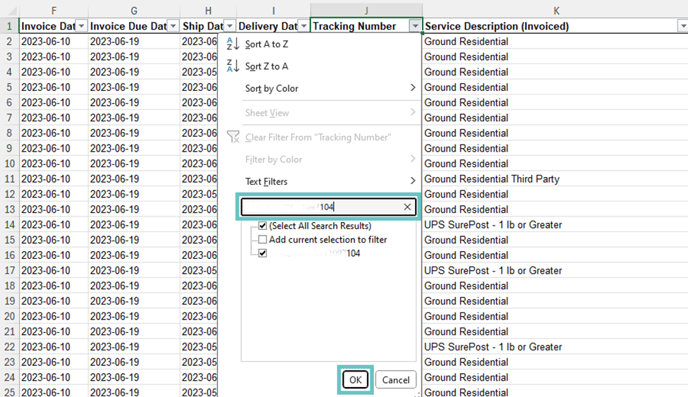Select row 25 header
688x397 pixels.
[x=9, y=392]
